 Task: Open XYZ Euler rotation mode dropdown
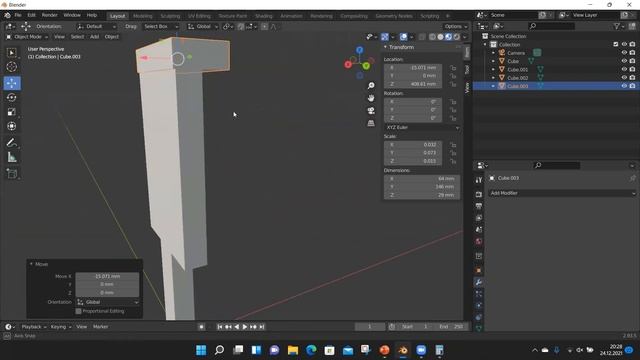[422, 127]
